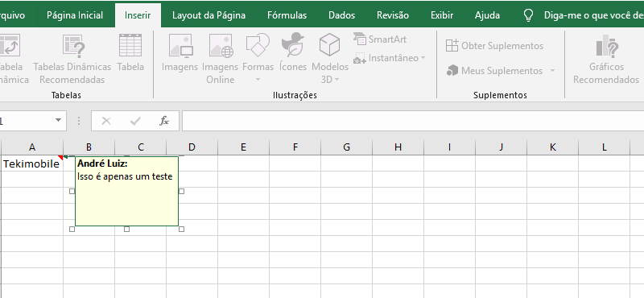Click the comment text 'Isso é apenas um teste'
Screen dimensions: 644x298
click(125, 176)
